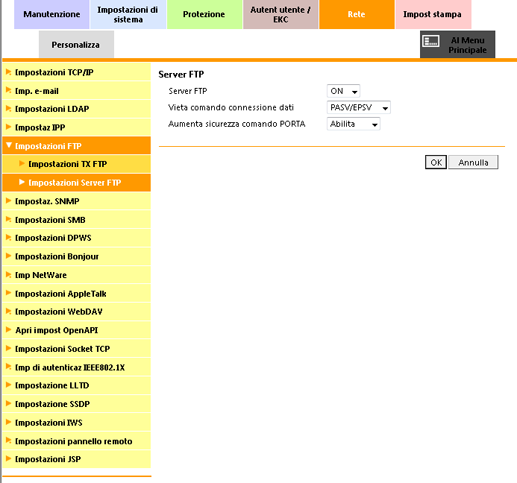Viewport: 517px width, 483px height.
Task: Switch to Impostazioni di sistema tab
Action: coord(128,14)
